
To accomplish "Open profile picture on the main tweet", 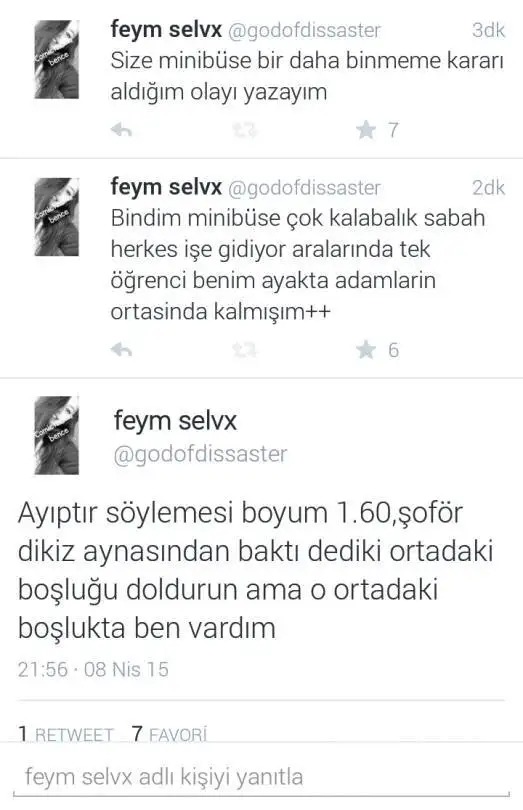I will click(x=56, y=435).
